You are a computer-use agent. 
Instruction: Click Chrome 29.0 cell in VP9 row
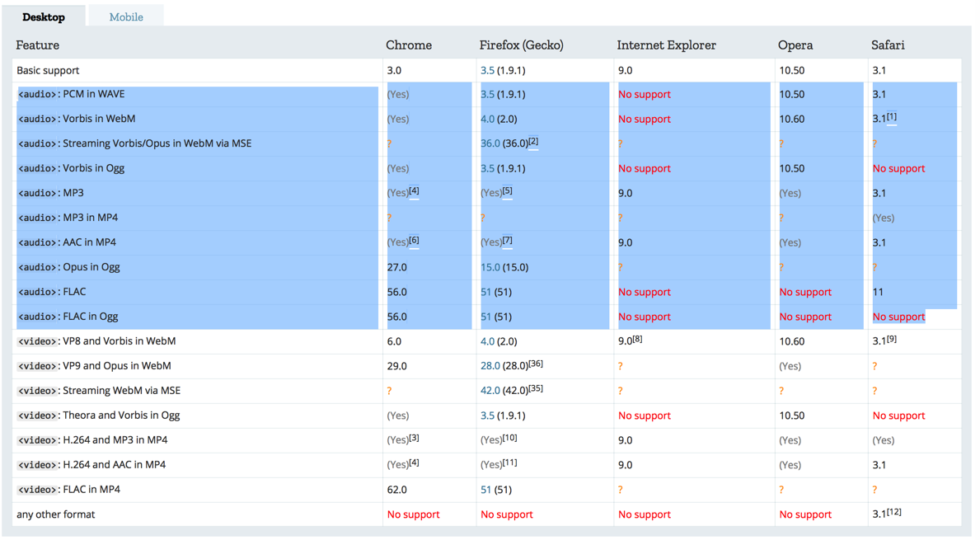[397, 365]
